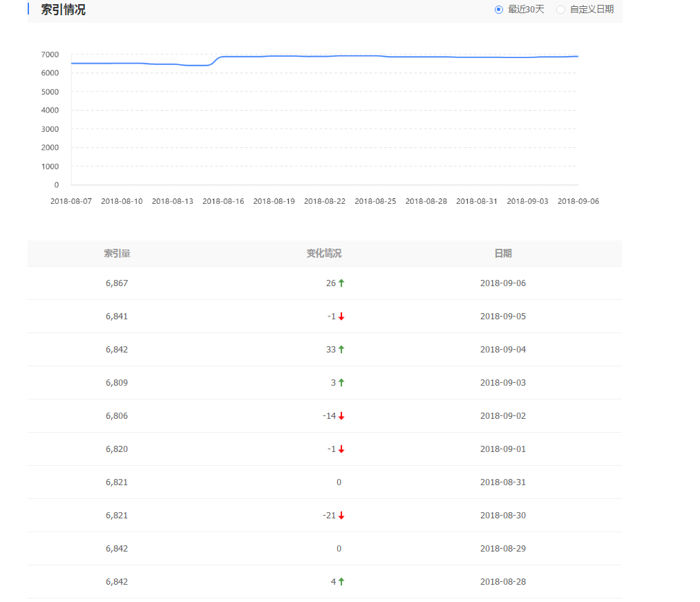Click the 索引量 column header
The height and width of the screenshot is (602, 700).
[x=117, y=254]
